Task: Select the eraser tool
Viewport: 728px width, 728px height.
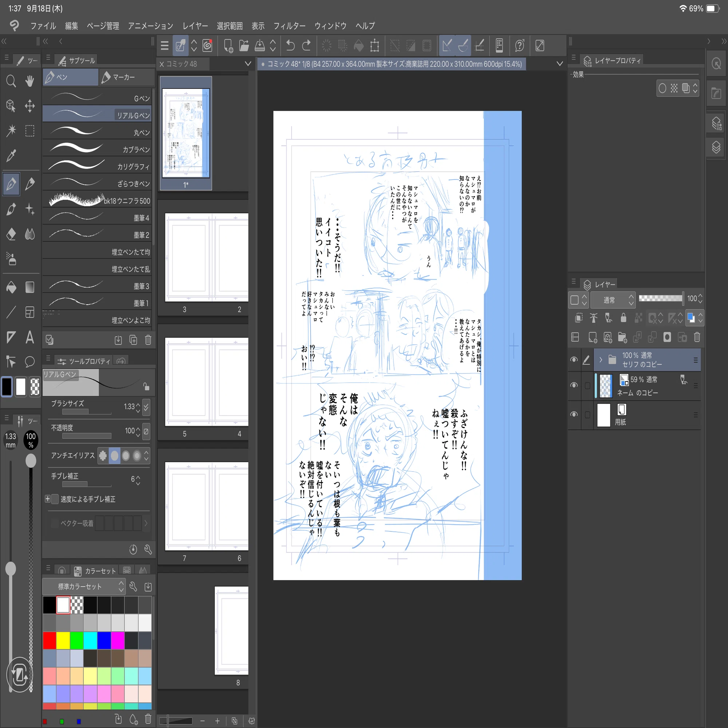Action: tap(11, 234)
